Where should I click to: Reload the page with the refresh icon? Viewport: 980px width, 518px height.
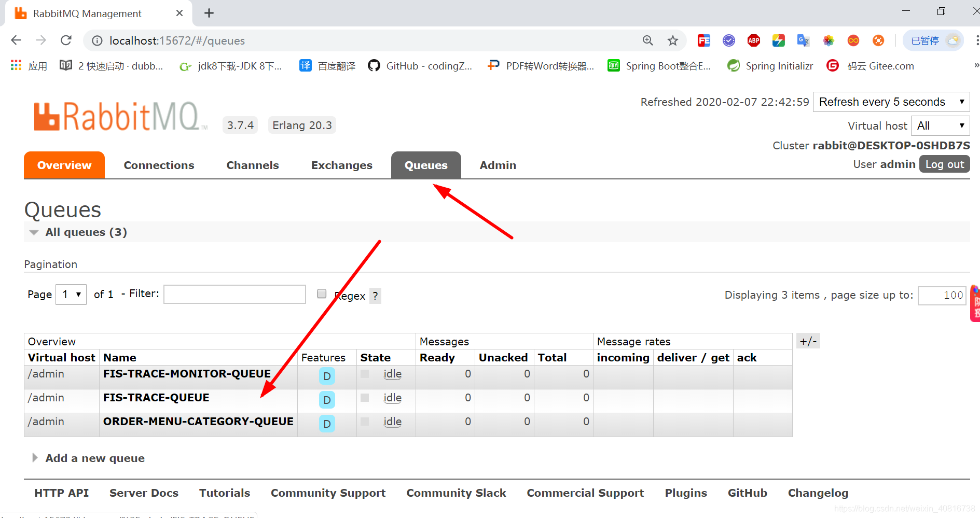pos(66,40)
